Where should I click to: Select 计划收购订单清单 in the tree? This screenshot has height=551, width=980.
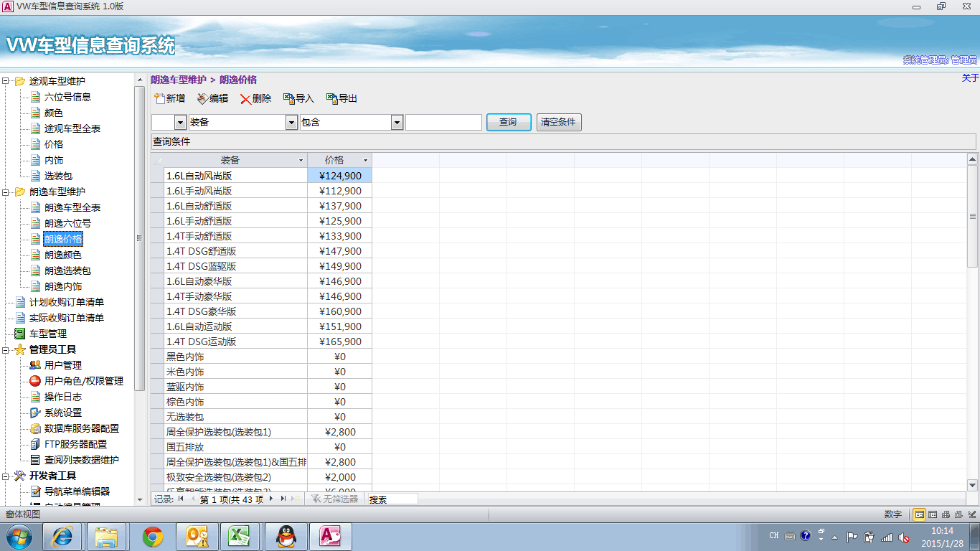pyautogui.click(x=67, y=302)
